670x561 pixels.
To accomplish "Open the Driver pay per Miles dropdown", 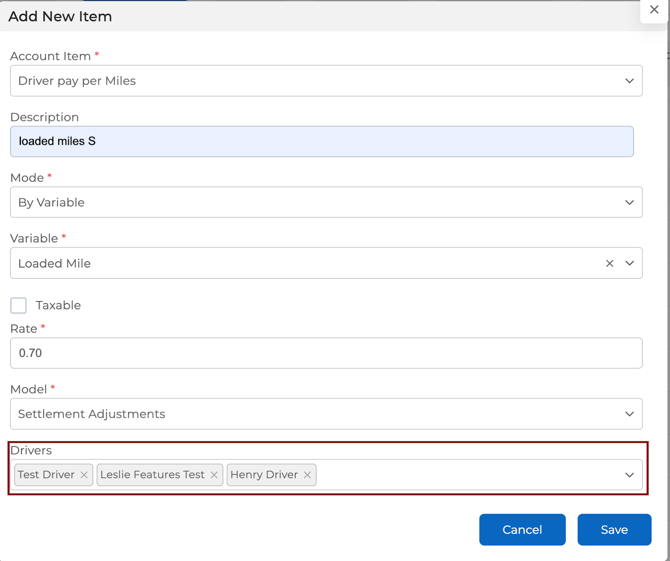I will (x=326, y=81).
